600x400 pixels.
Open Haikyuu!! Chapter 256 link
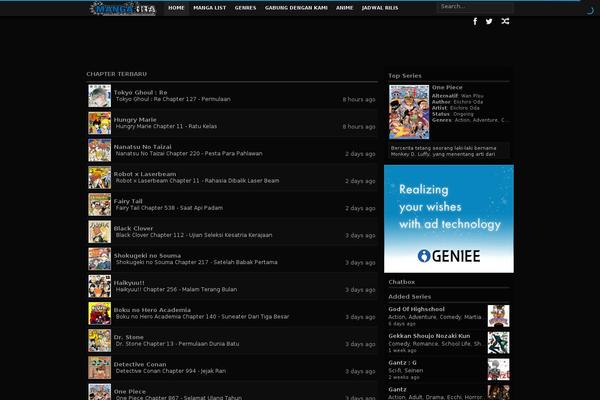click(176, 289)
